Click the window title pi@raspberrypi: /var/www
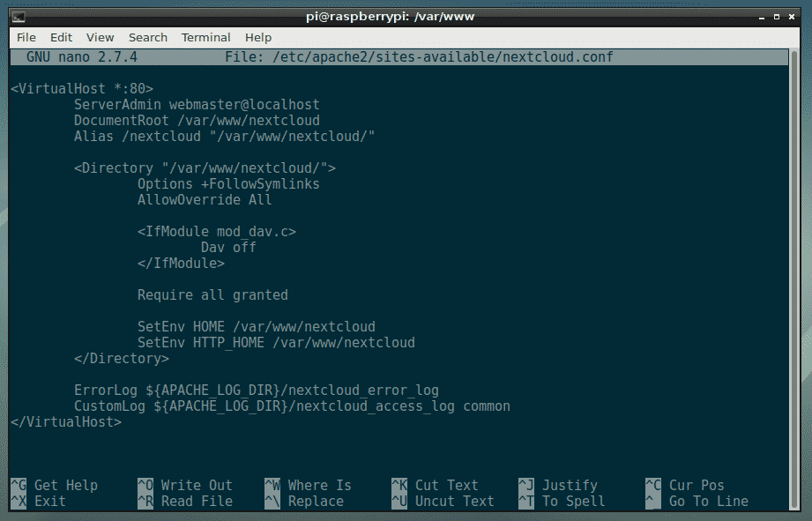This screenshot has height=521, width=812. (390, 17)
